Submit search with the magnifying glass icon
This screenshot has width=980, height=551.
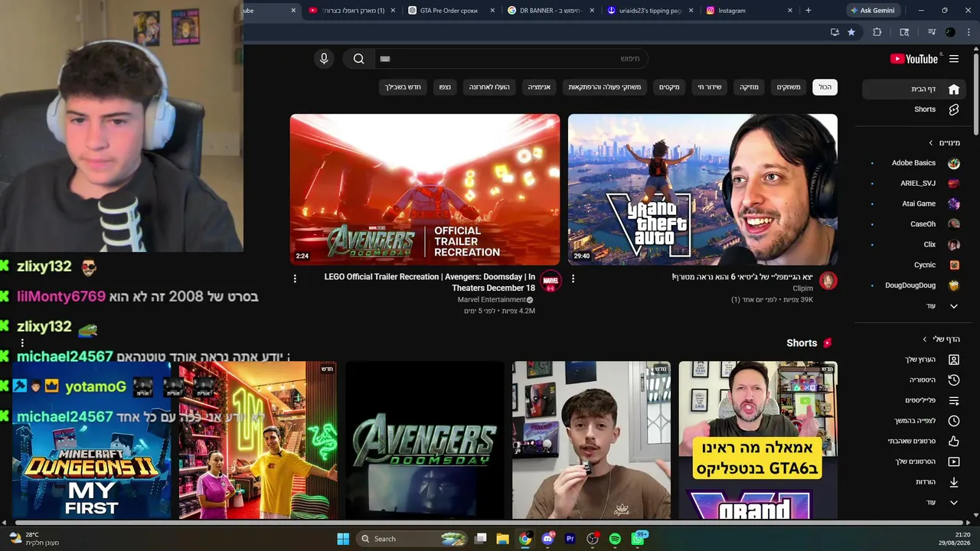359,59
